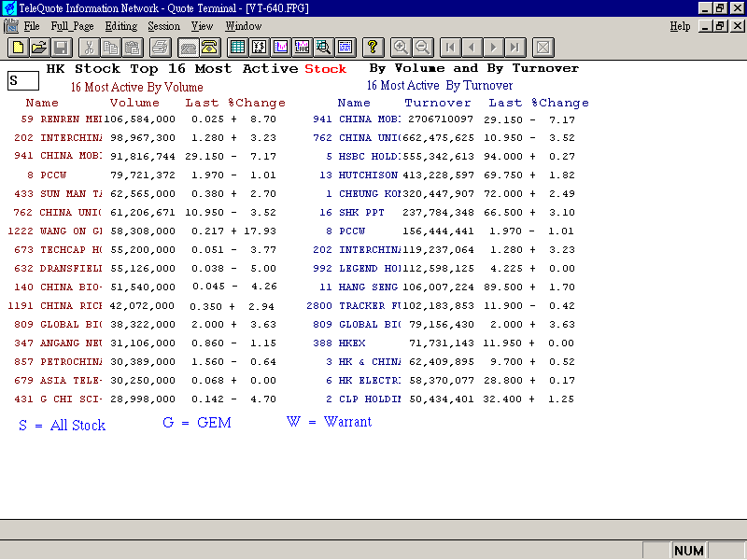Select 679 ASIA TELE- row
The image size is (747, 560).
[145, 381]
